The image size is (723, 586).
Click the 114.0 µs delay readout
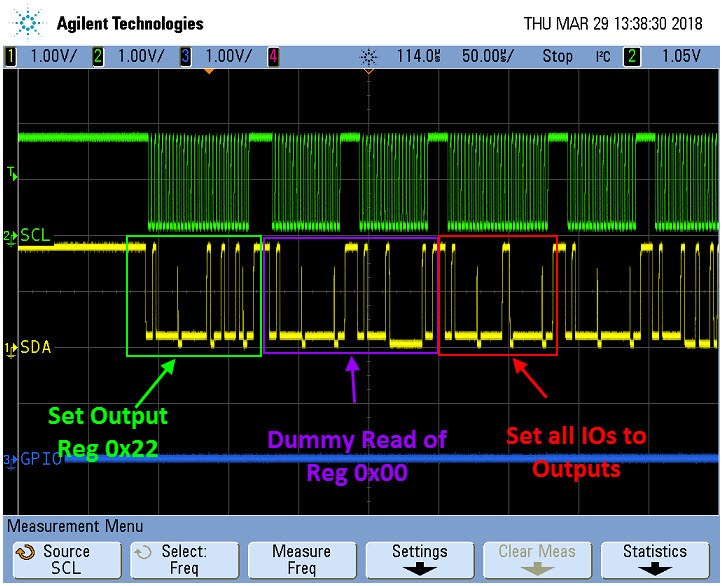(x=419, y=57)
